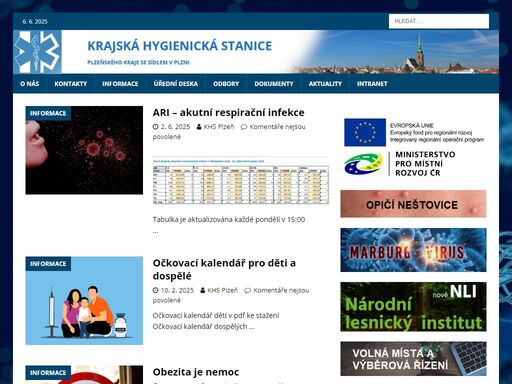Click the header date 6. 6. 2025
This screenshot has height=384, width=512.
point(35,21)
